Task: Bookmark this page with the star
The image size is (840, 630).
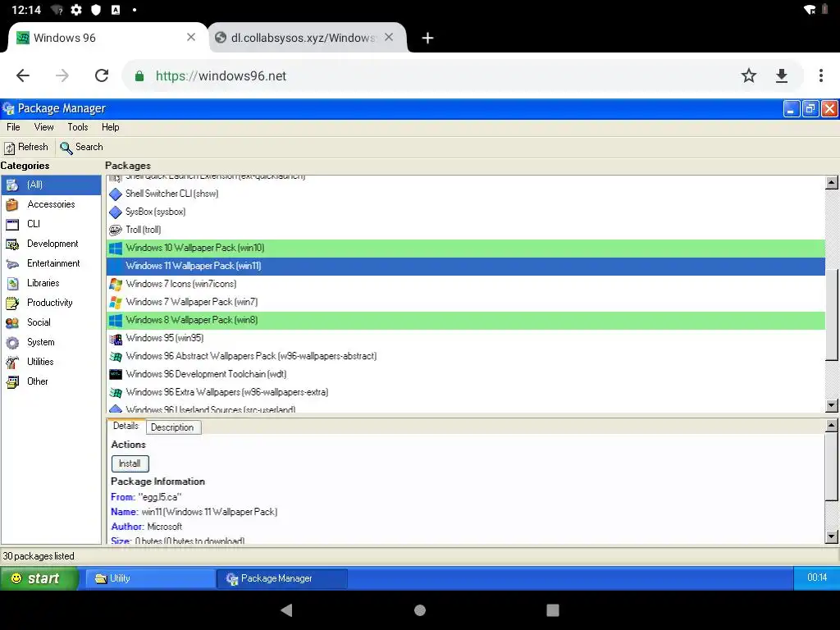Action: [x=748, y=75]
